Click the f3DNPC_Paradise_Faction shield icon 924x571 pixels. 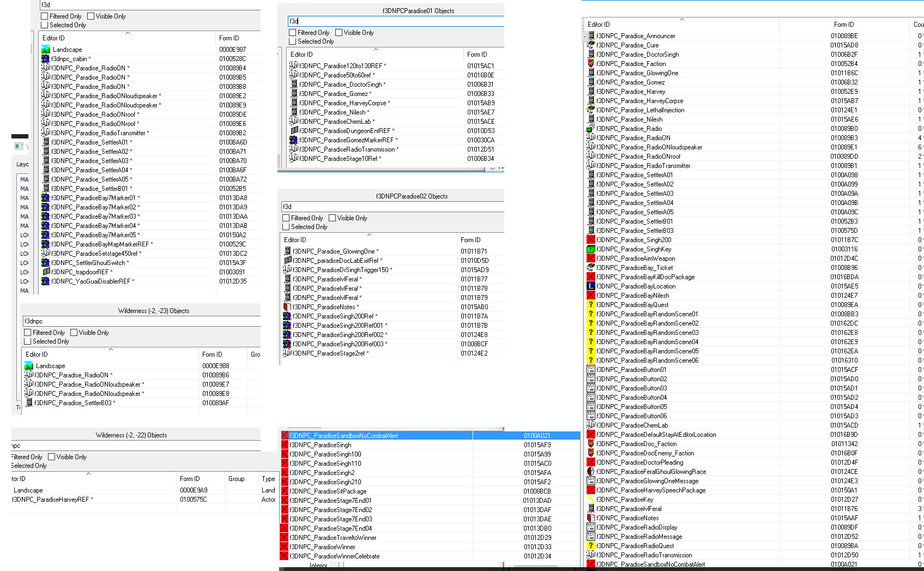click(x=590, y=64)
